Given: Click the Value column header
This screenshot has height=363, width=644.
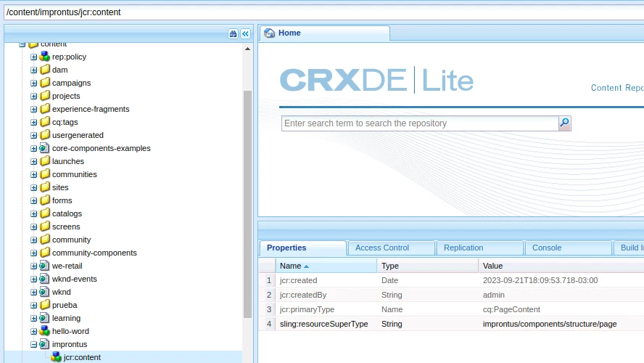Looking at the screenshot, I should [561, 266].
